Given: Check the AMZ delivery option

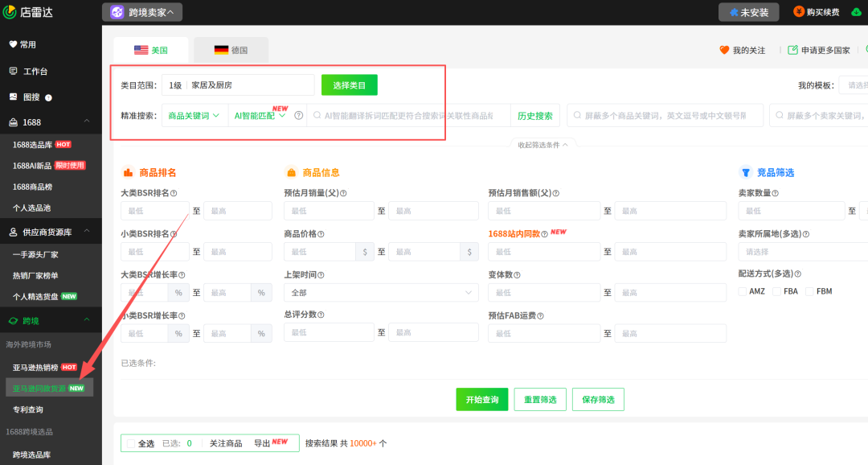Looking at the screenshot, I should (743, 291).
